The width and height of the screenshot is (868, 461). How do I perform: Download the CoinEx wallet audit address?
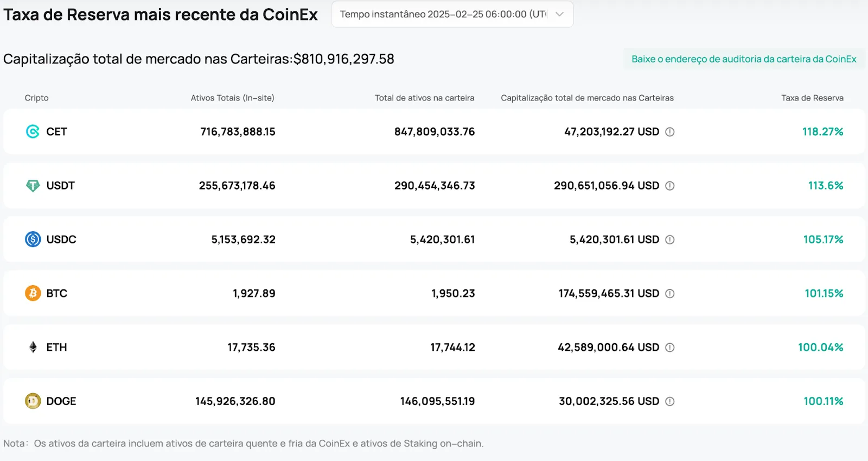(x=744, y=59)
